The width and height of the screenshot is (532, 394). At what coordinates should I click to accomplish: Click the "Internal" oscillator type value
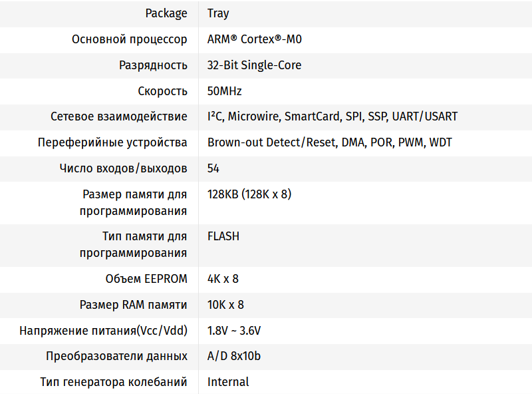coord(228,382)
